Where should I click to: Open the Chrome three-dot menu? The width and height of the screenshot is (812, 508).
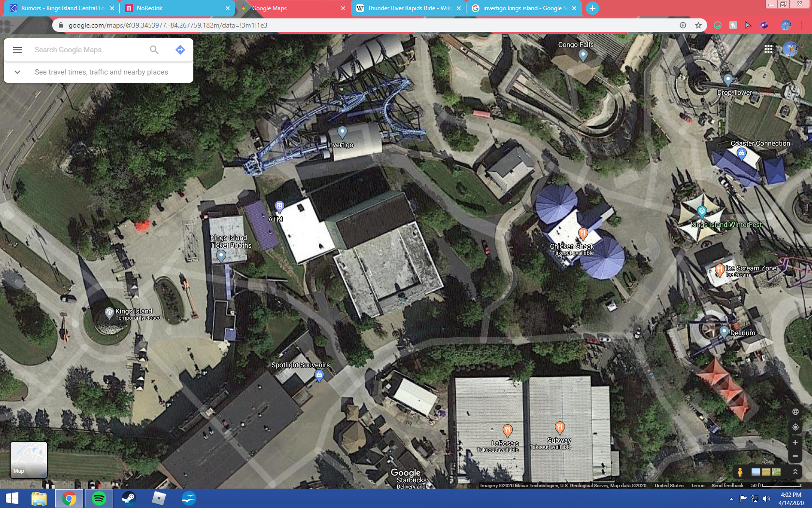[802, 25]
